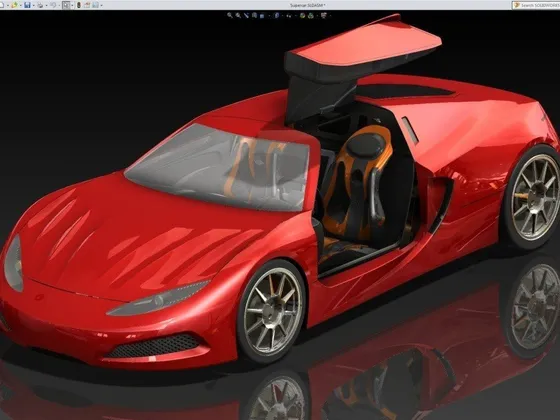Click the Rebuild traffic light icon
The image size is (560, 420).
[79, 5]
